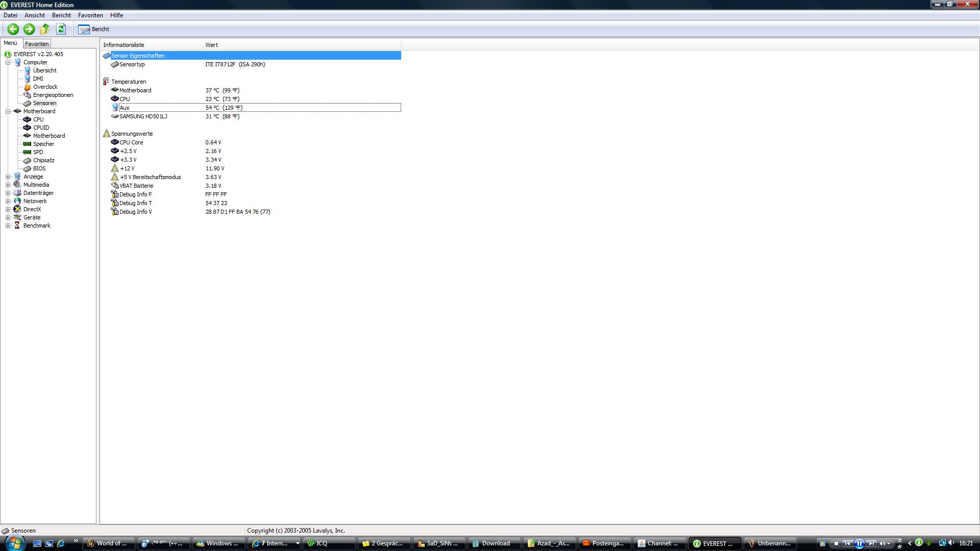
Task: Open the Bericht report button
Action: pyautogui.click(x=94, y=29)
